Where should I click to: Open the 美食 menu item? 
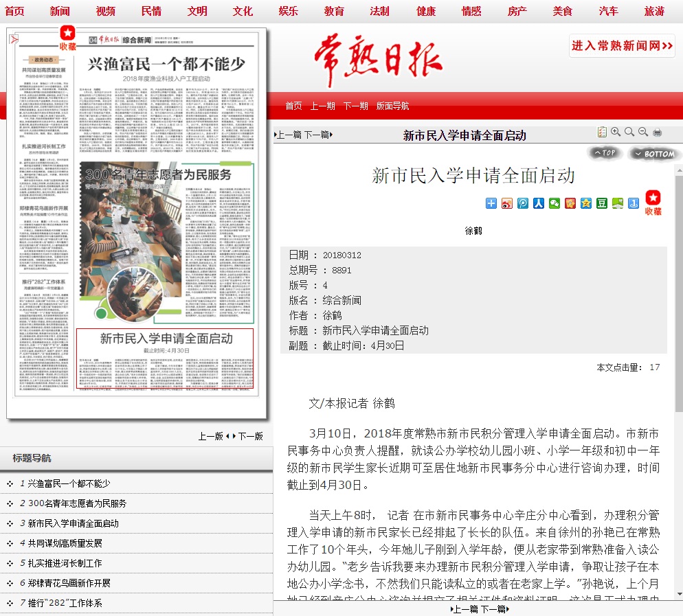(x=562, y=11)
